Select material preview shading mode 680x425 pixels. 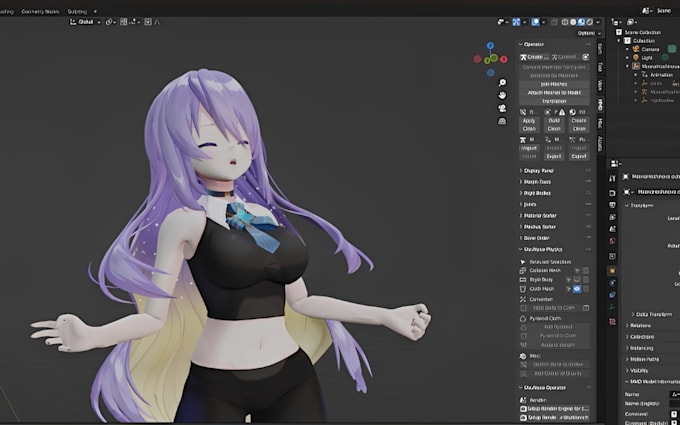click(x=582, y=22)
